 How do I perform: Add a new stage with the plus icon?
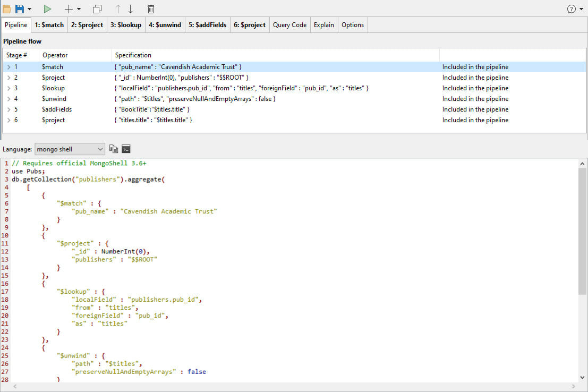[68, 8]
